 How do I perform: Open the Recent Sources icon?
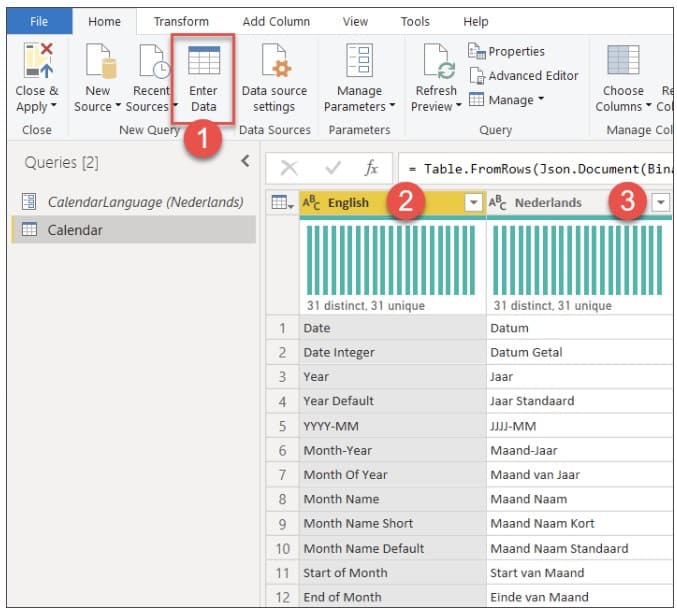click(x=154, y=61)
